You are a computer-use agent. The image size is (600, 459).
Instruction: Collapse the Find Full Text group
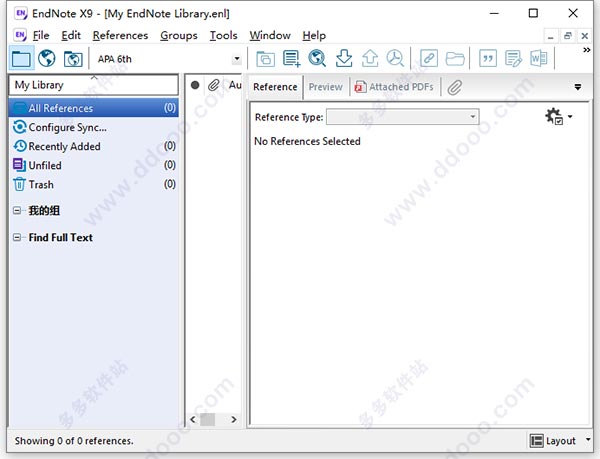click(x=17, y=238)
